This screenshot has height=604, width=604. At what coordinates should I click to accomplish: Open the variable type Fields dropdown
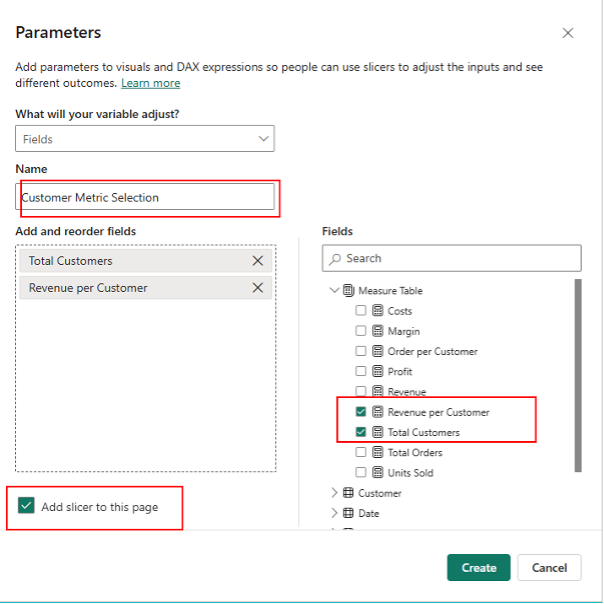click(x=145, y=139)
